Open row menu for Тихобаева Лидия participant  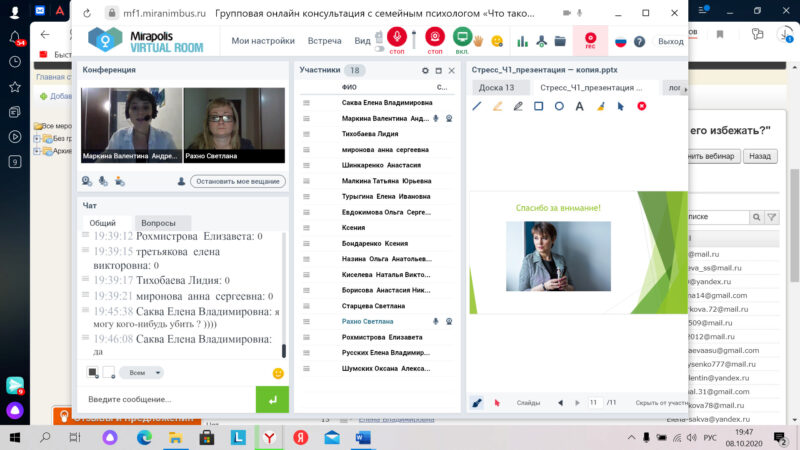pos(306,134)
